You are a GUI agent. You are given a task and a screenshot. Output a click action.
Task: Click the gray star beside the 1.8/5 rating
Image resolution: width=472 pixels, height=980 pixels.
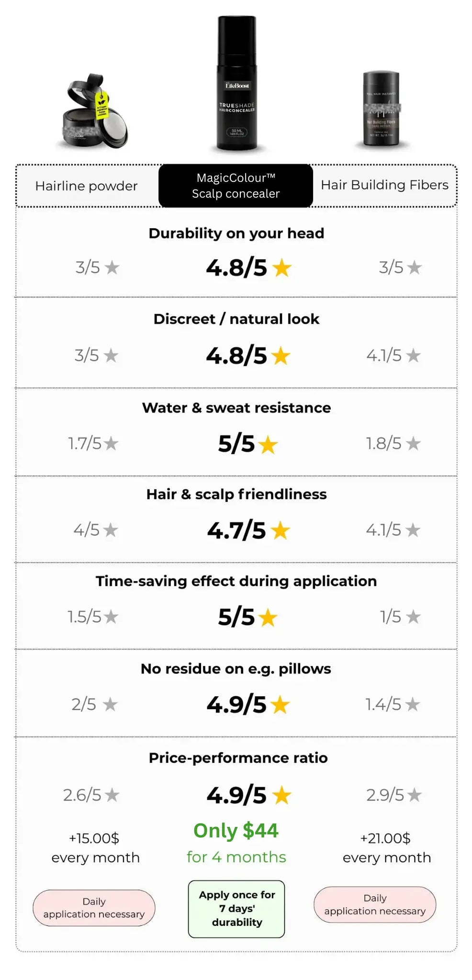(x=413, y=444)
